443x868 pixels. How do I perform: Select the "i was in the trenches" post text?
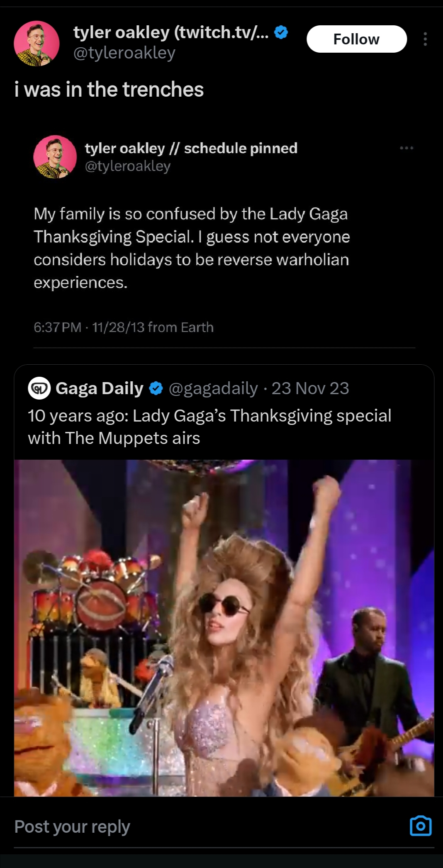(109, 90)
